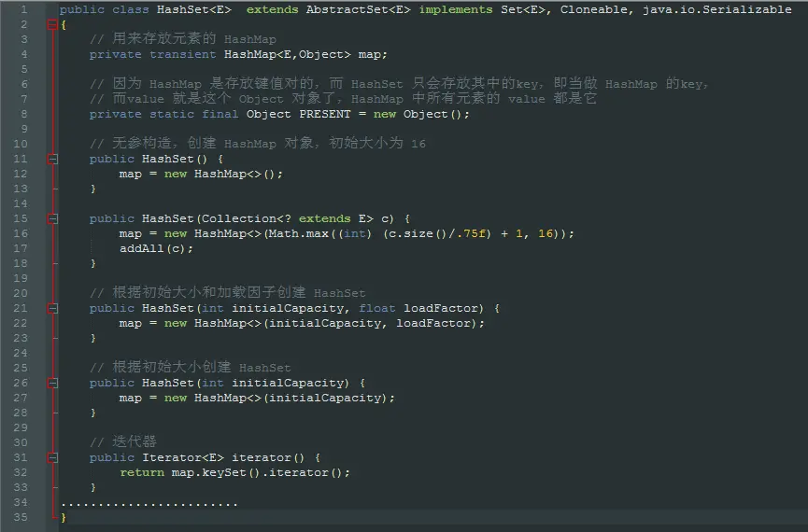Viewport: 808px width, 532px height.
Task: Click 'Collection<?' parameter type on line 15
Action: (x=247, y=218)
